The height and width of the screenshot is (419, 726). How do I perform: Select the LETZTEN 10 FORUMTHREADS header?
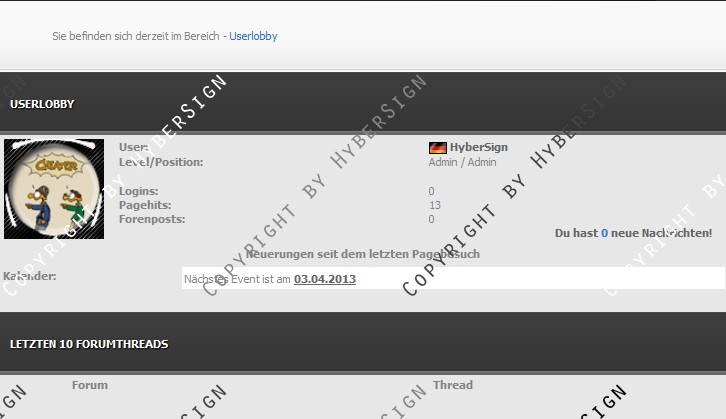[89, 344]
